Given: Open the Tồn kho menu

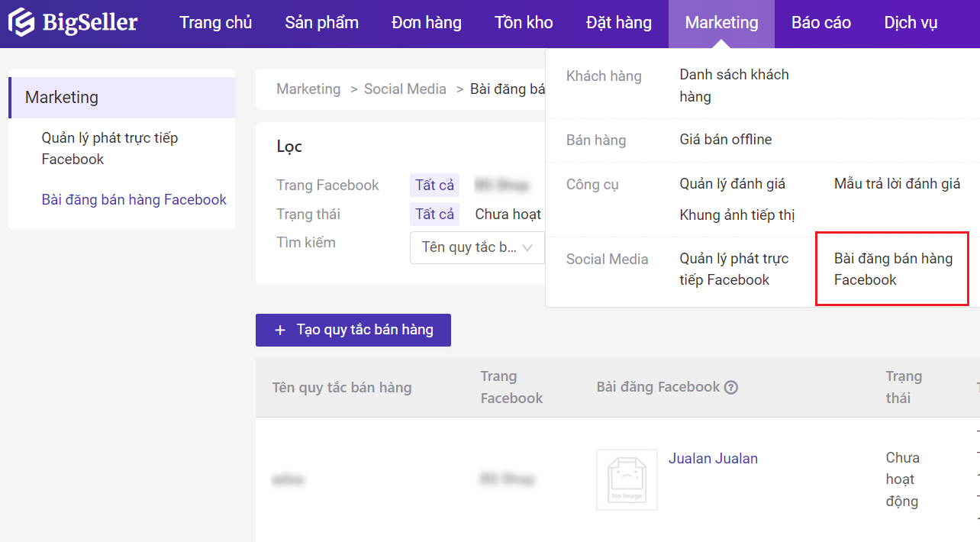Looking at the screenshot, I should point(524,23).
